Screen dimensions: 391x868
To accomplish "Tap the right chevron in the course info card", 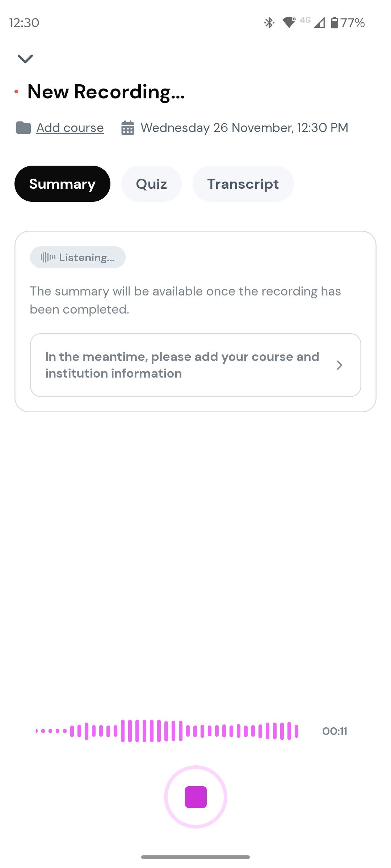I will point(339,365).
